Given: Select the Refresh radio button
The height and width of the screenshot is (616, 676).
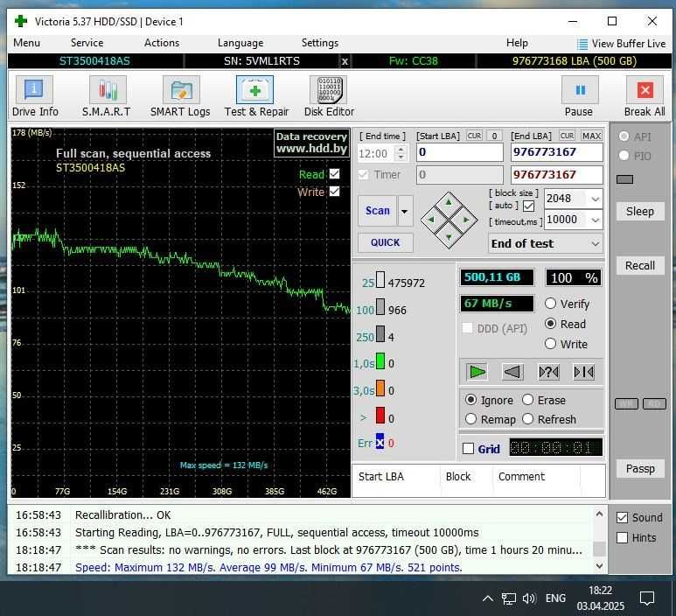Looking at the screenshot, I should pos(527,419).
